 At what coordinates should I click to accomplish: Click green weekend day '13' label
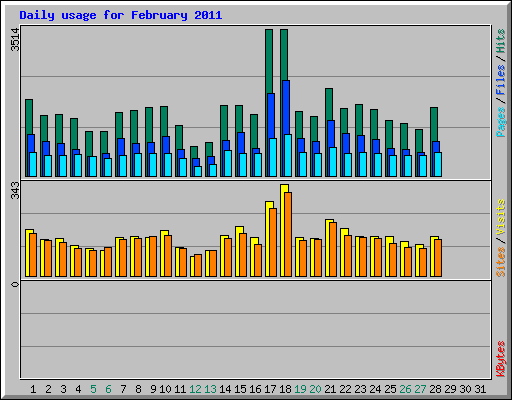pos(210,389)
